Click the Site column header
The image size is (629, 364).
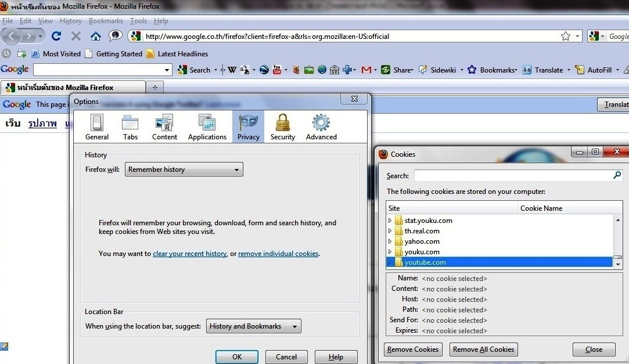tap(452, 208)
